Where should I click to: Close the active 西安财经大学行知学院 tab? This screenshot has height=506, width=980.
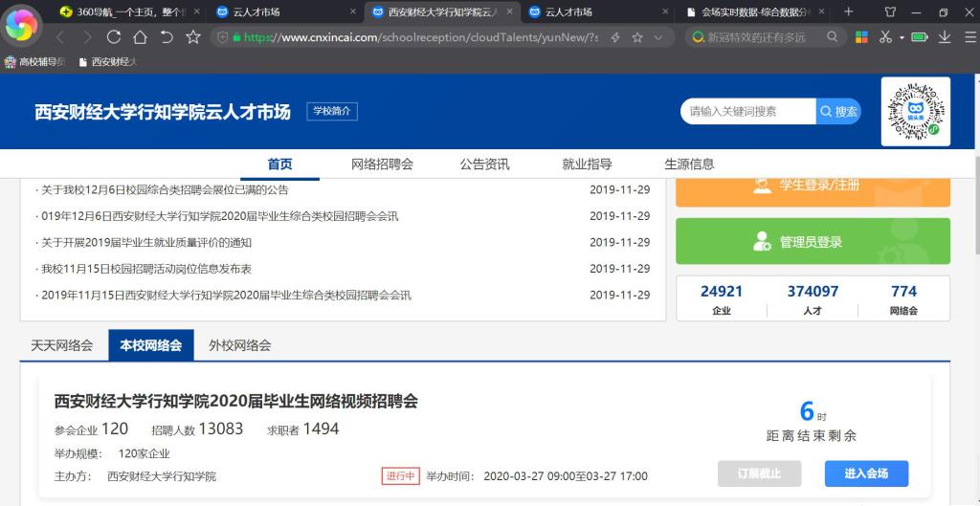coord(509,11)
